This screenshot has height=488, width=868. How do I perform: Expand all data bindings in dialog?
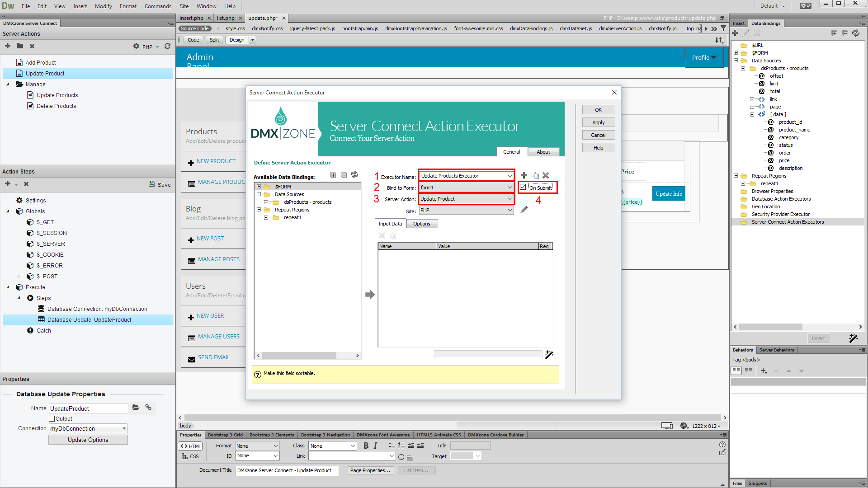[x=333, y=174]
